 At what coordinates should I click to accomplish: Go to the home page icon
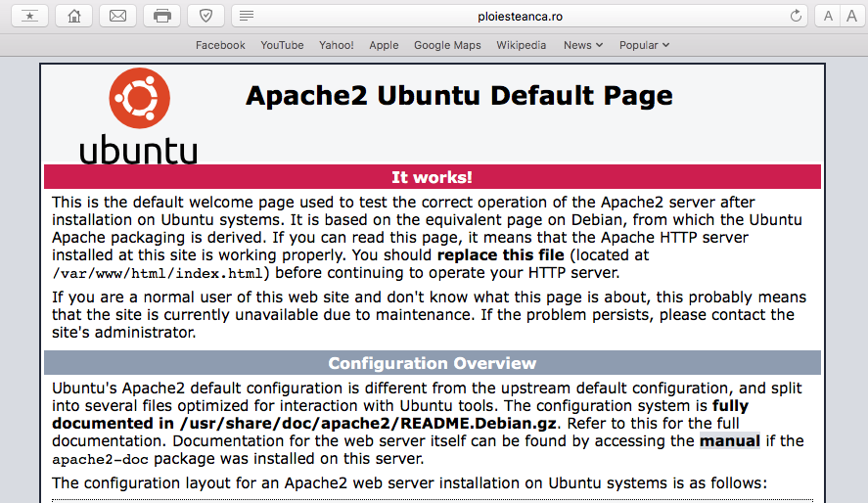(x=73, y=16)
